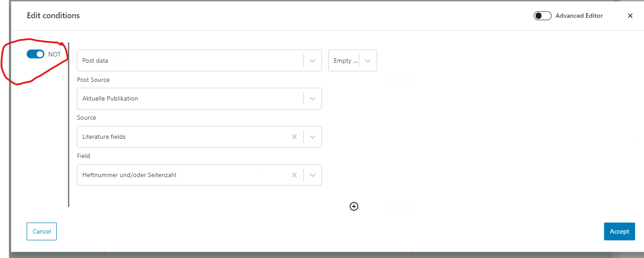This screenshot has width=644, height=258.
Task: Open the Post data condition dropdown
Action: tap(199, 60)
